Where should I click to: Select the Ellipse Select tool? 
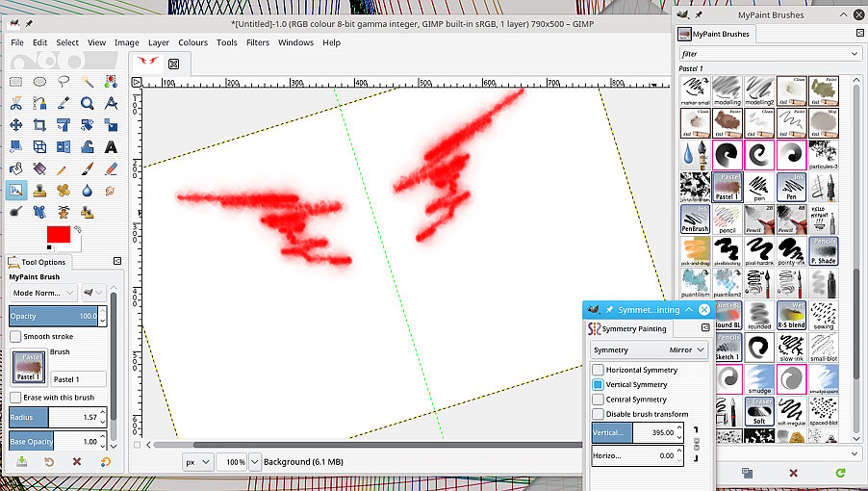(x=39, y=82)
